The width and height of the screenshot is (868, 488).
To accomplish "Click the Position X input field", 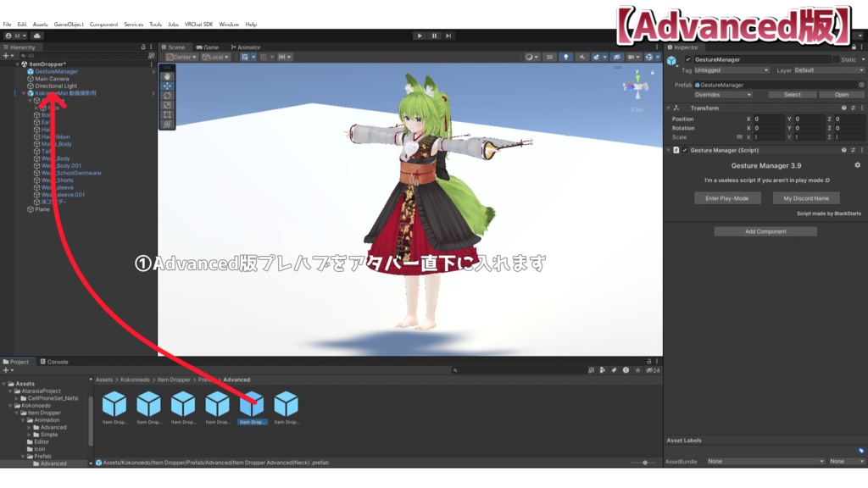I will coord(769,119).
